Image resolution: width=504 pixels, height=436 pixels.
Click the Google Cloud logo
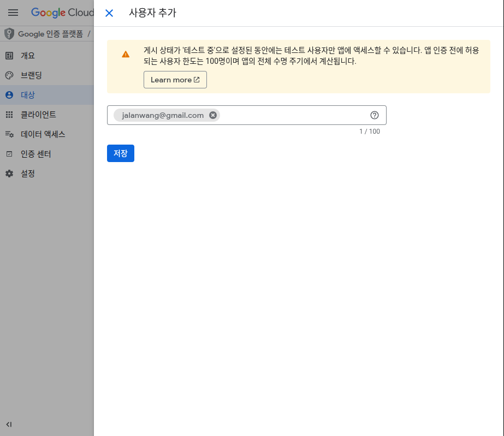(x=62, y=13)
